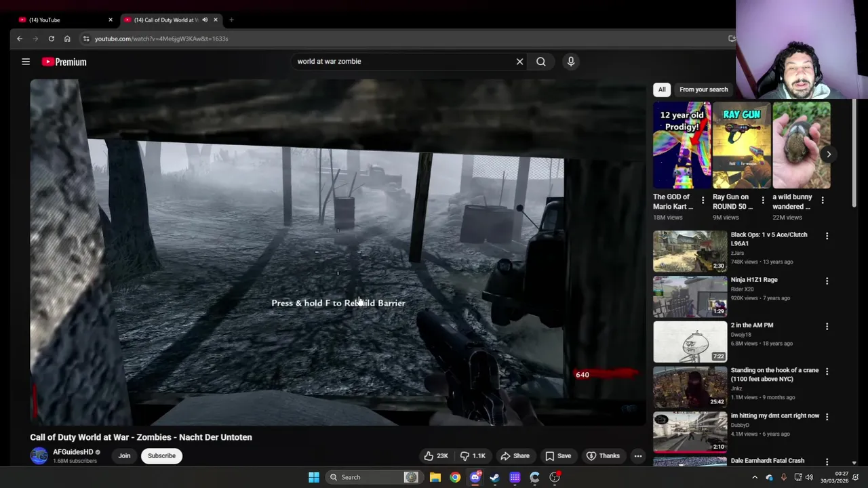The width and height of the screenshot is (868, 488).
Task: Open AFGuidesHD channel name link
Action: tap(73, 452)
